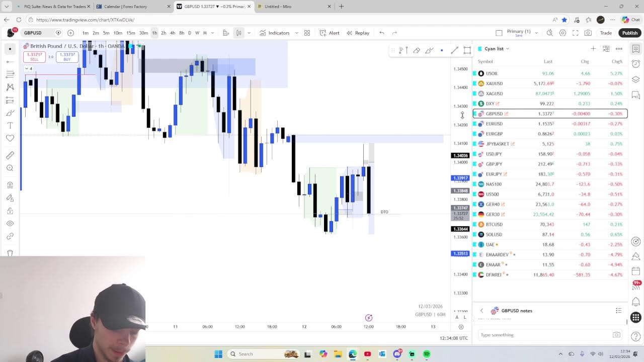This screenshot has height=362, width=644.
Task: Select the pattern drawing tool in left sidebar
Action: (10, 87)
